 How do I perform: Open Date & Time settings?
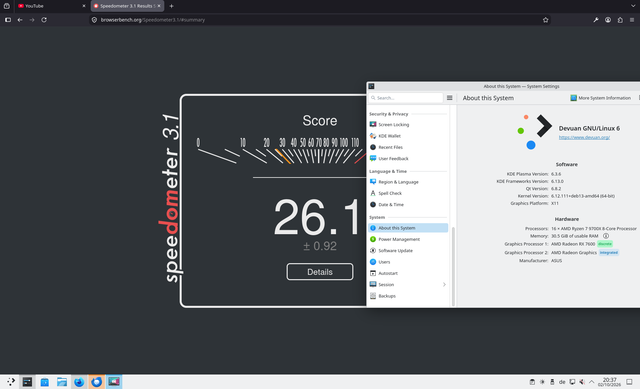pyautogui.click(x=408, y=205)
